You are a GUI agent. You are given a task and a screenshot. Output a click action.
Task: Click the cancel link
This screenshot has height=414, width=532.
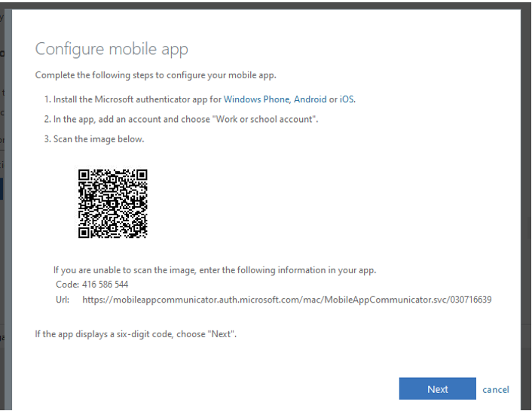point(496,390)
